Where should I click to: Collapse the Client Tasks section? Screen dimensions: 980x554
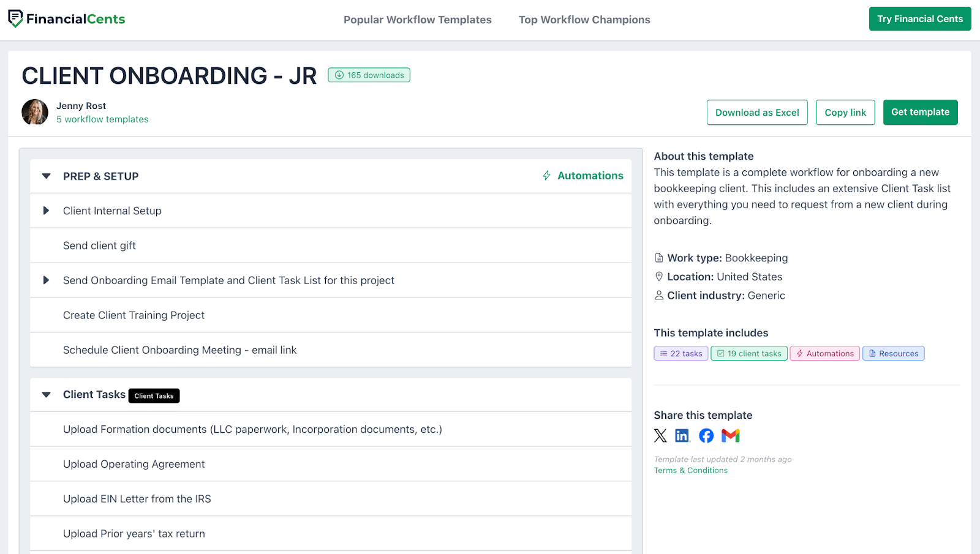pyautogui.click(x=46, y=395)
